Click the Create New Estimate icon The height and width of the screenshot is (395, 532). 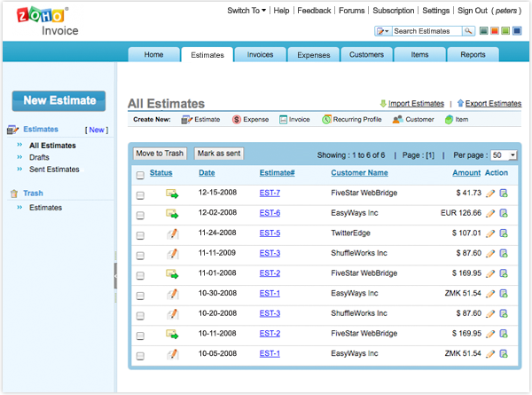tap(186, 120)
